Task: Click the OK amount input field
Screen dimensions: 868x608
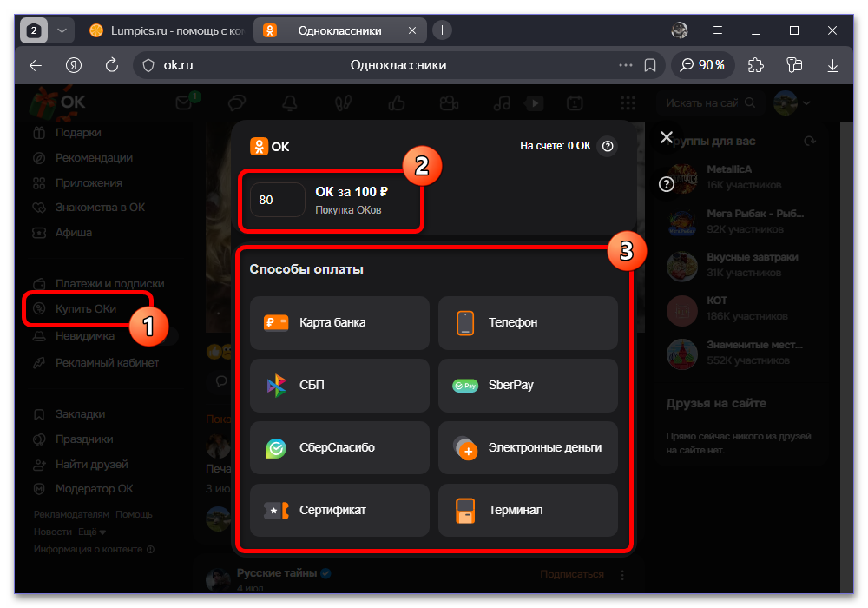Action: pos(278,200)
